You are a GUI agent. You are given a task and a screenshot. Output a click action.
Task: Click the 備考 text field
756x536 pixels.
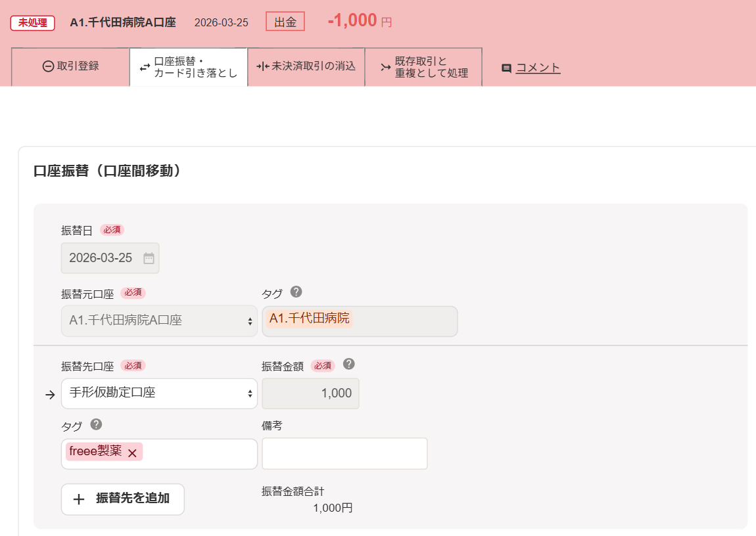pyautogui.click(x=344, y=454)
